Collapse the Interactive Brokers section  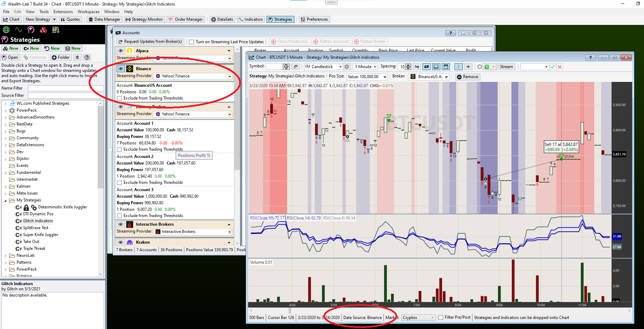(229, 225)
